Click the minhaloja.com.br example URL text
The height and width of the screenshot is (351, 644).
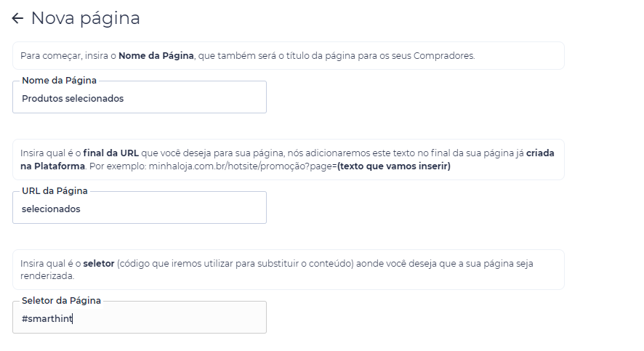(243, 166)
